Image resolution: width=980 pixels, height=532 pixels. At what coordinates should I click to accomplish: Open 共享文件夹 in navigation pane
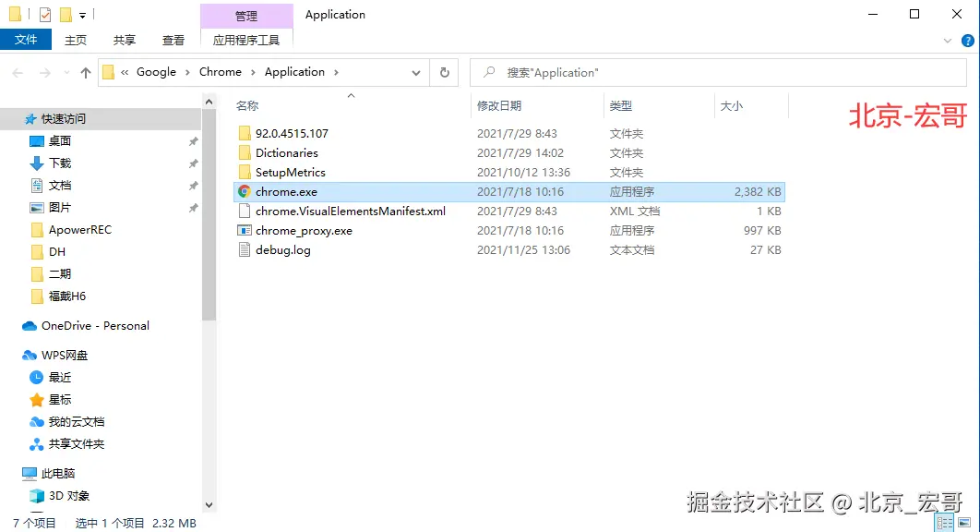(x=77, y=443)
